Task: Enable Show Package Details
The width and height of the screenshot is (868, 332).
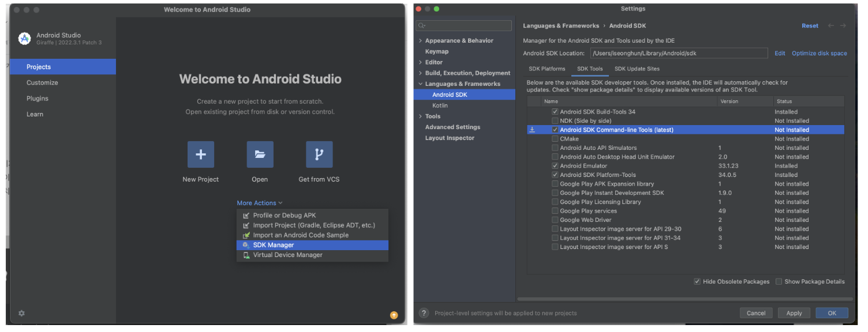Action: click(779, 281)
